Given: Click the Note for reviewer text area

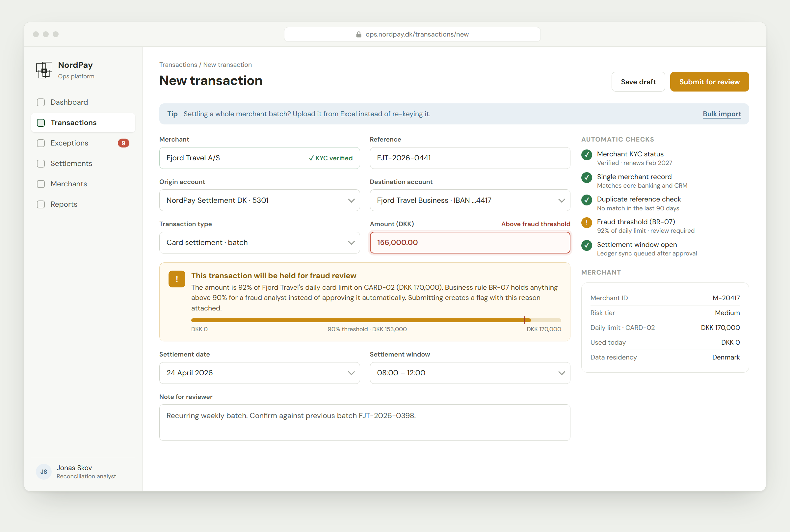Looking at the screenshot, I should [x=365, y=422].
